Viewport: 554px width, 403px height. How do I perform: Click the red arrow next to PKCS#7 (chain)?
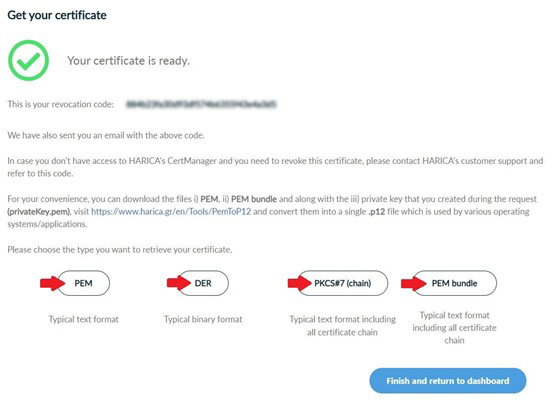click(300, 283)
